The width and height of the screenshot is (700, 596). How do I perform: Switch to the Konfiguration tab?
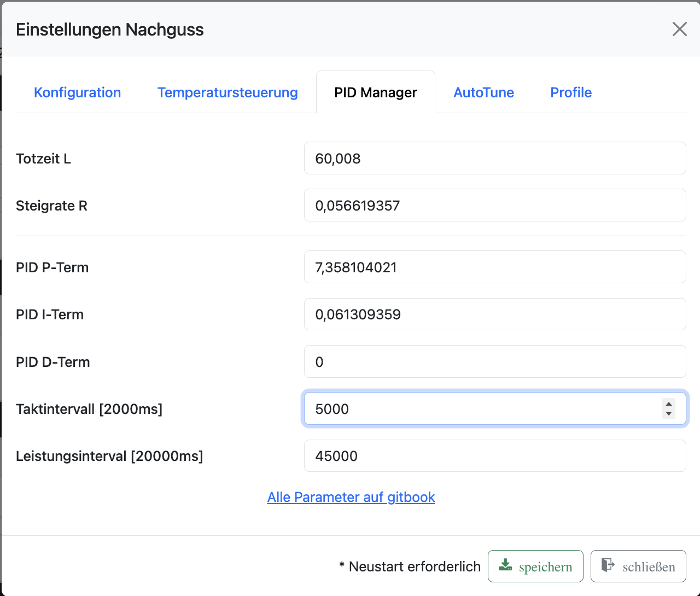click(x=77, y=92)
